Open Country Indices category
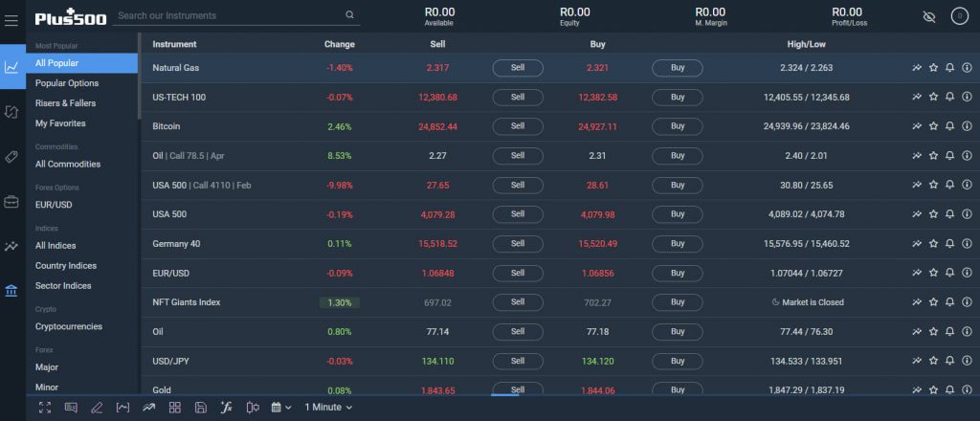Image resolution: width=980 pixels, height=421 pixels. point(66,265)
